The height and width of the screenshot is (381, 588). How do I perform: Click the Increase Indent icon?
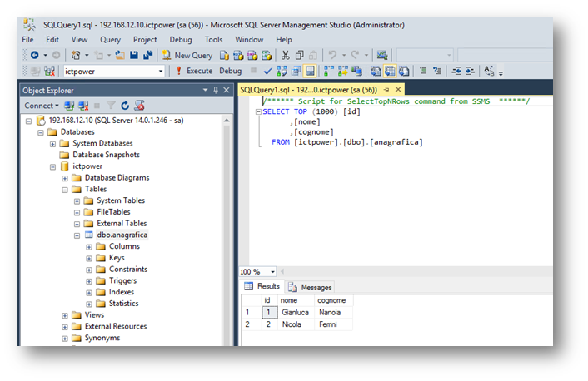click(470, 71)
